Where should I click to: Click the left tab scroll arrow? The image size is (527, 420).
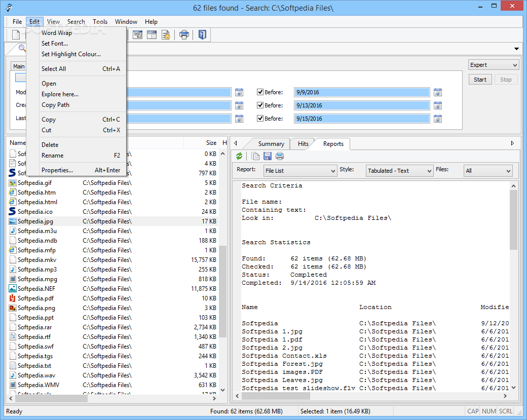236,143
